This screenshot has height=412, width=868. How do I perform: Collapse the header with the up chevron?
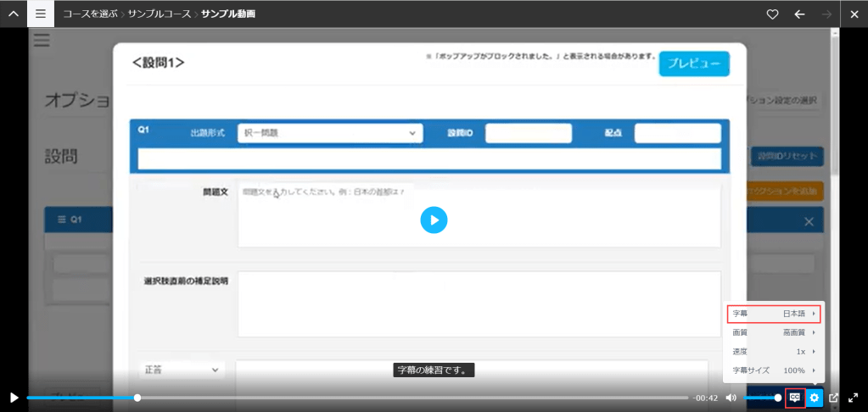coord(14,14)
